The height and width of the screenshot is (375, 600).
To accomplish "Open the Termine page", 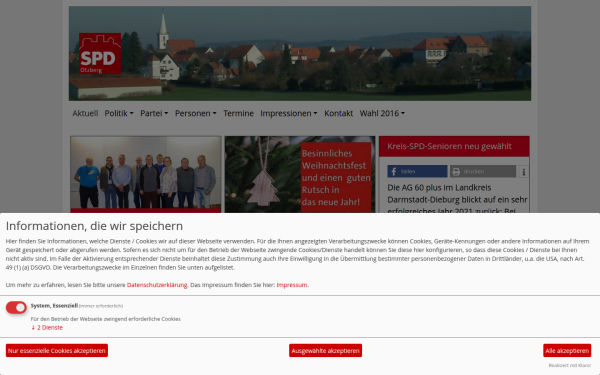I will [x=238, y=113].
